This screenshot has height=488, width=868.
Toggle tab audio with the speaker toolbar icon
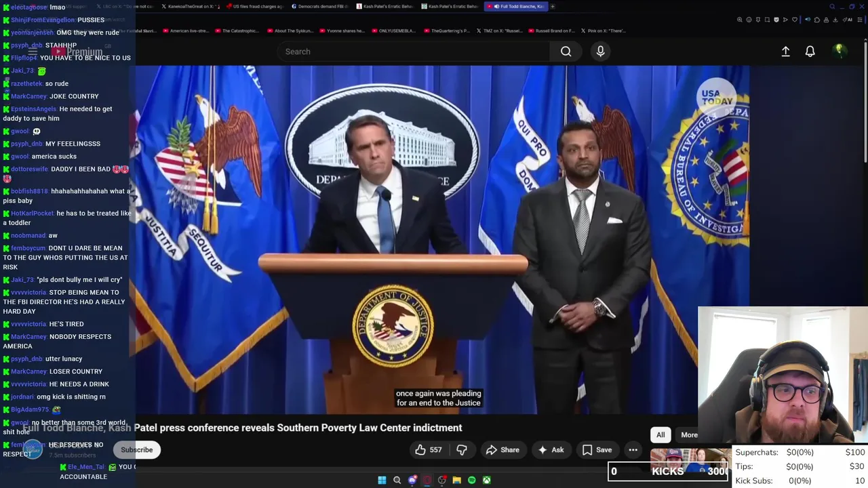click(x=808, y=20)
